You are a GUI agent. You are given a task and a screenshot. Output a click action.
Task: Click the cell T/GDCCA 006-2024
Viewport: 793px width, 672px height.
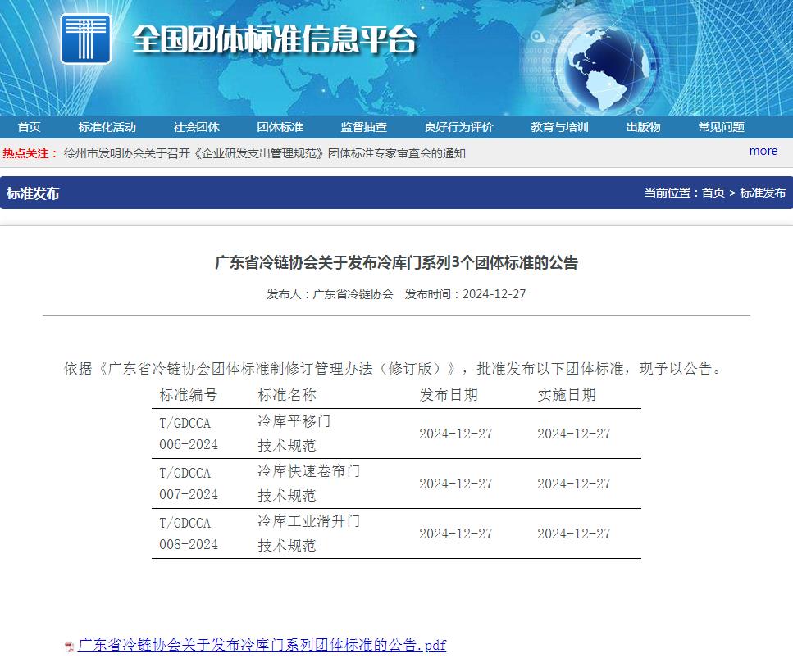click(189, 434)
